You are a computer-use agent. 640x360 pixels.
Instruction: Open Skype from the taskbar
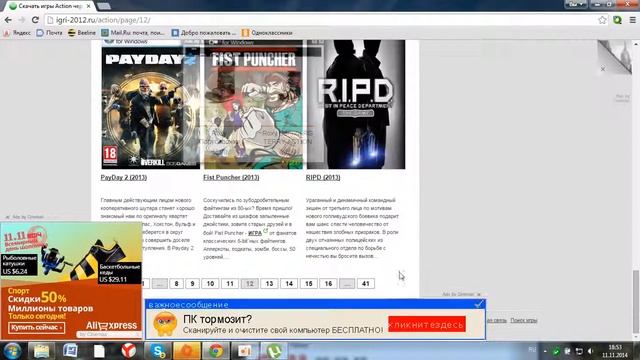158,351
